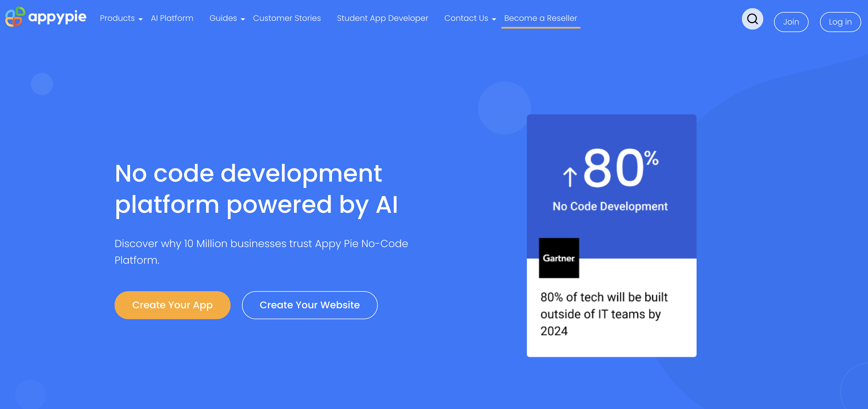The height and width of the screenshot is (409, 868).
Task: Open Student App Developer page
Action: pyautogui.click(x=383, y=18)
